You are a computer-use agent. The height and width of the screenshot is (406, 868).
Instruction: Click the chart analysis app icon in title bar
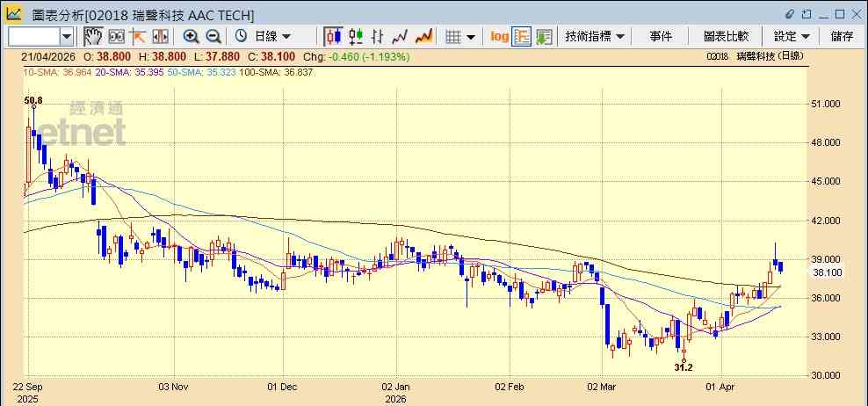pos(14,14)
